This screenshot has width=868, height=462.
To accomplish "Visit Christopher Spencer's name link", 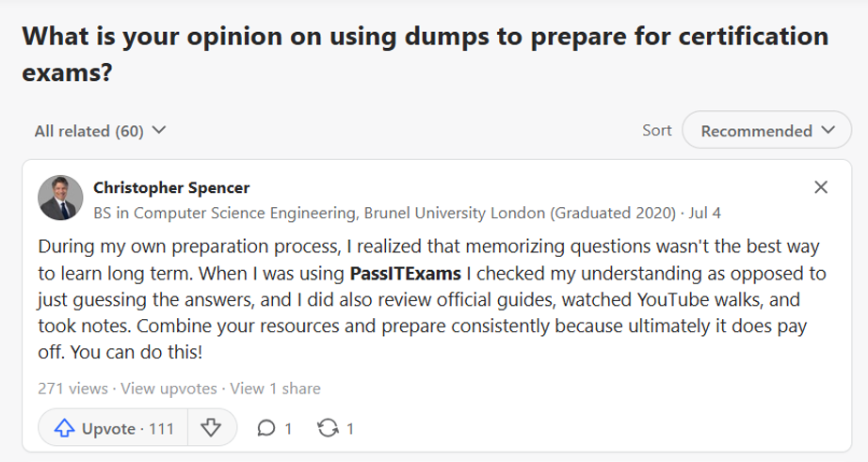I will tap(171, 187).
